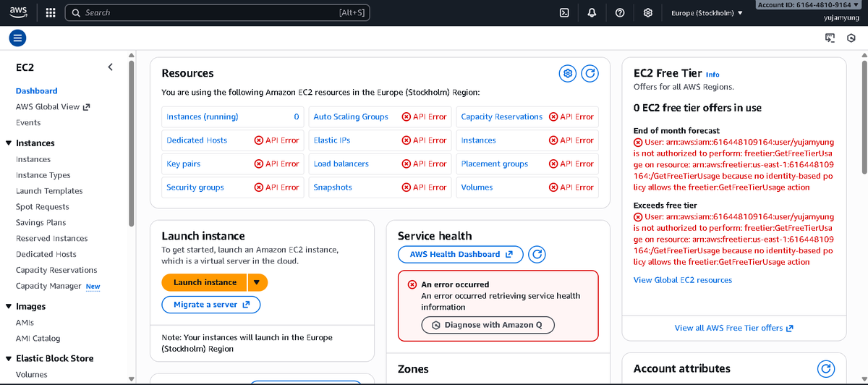Image resolution: width=868 pixels, height=385 pixels.
Task: Click the API Error icon next to Dedicated Hosts
Action: pos(258,140)
